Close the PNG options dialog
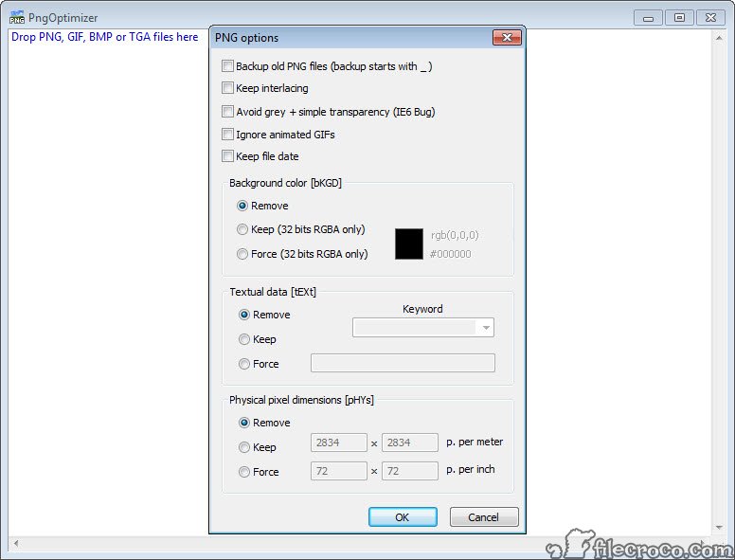Viewport: 735px width, 560px height. coord(507,38)
